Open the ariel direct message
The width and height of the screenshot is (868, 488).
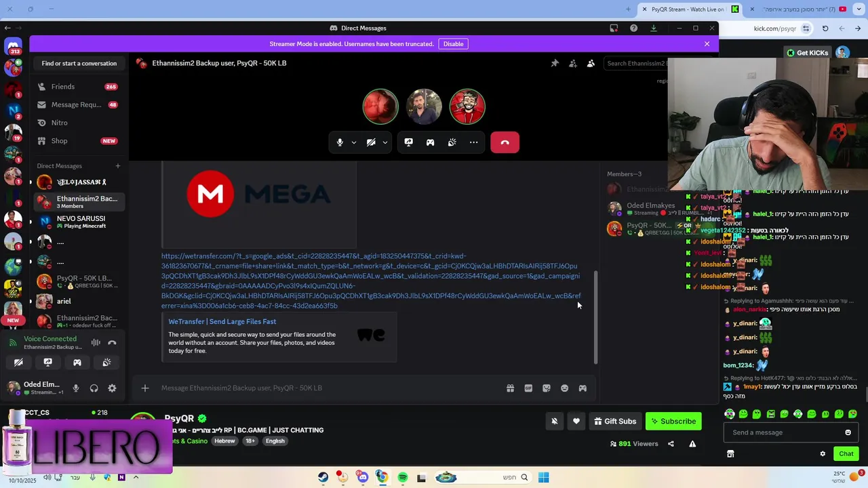click(x=79, y=301)
